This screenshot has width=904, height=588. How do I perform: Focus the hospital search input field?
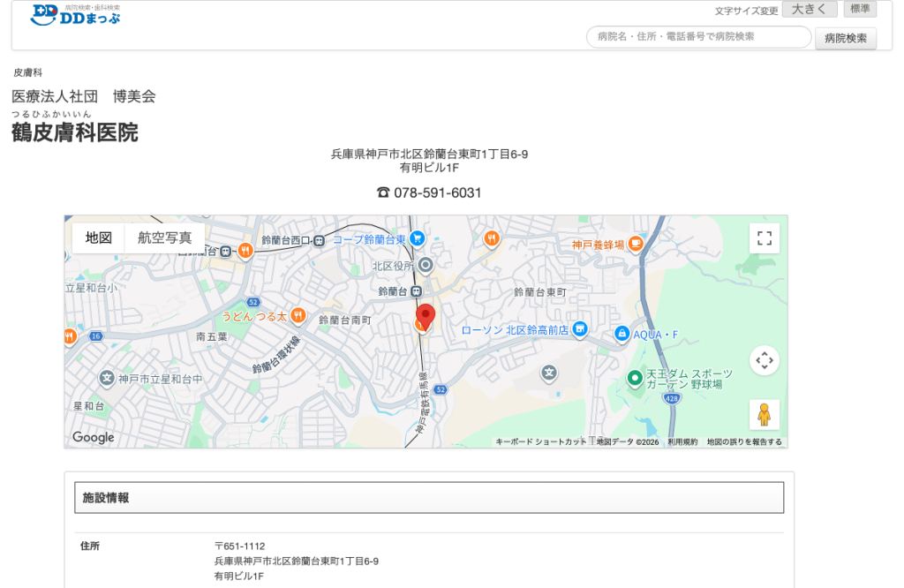[699, 37]
